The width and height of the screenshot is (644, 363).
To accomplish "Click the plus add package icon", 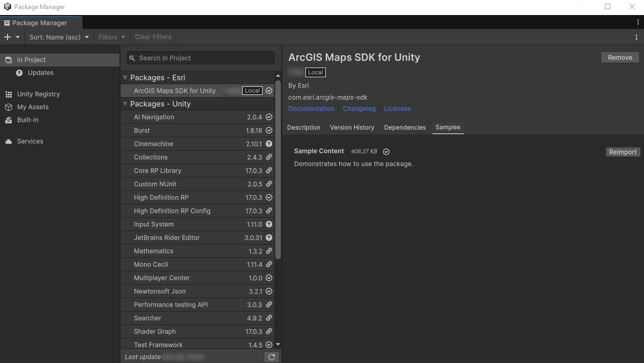I will 8,37.
